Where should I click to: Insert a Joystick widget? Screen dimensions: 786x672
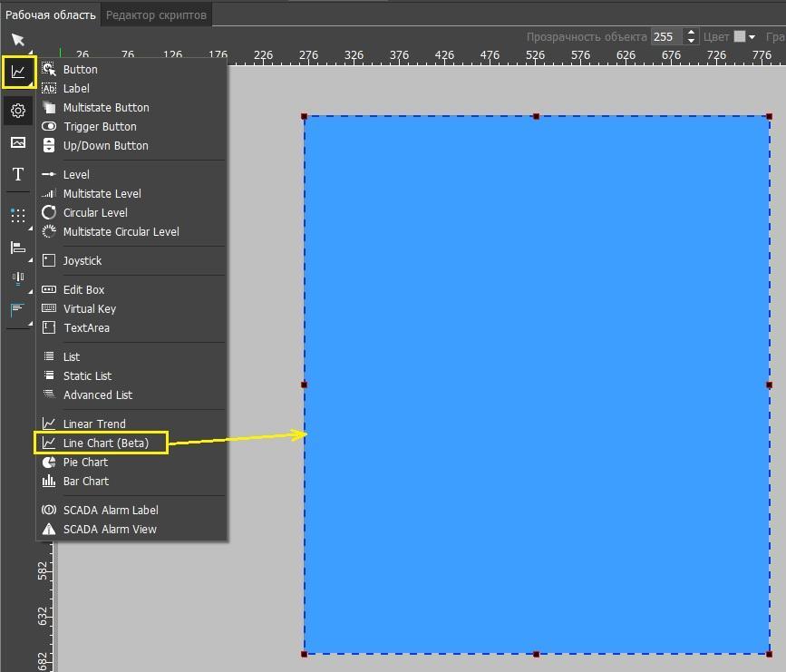coord(82,261)
